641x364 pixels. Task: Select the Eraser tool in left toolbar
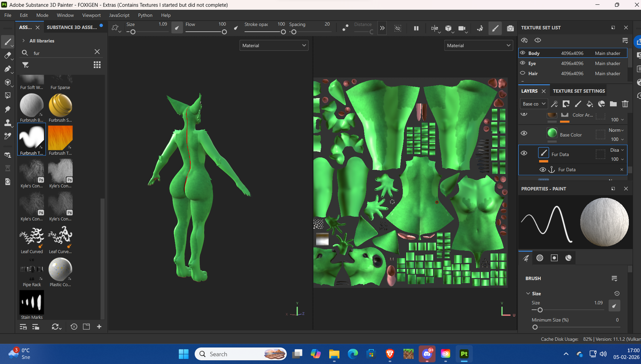(8, 55)
